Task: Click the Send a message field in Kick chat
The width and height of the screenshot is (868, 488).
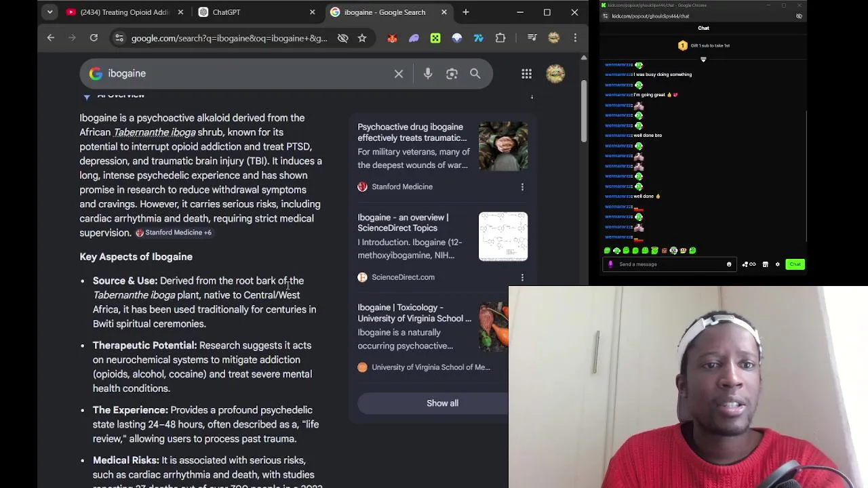Action: tap(670, 264)
